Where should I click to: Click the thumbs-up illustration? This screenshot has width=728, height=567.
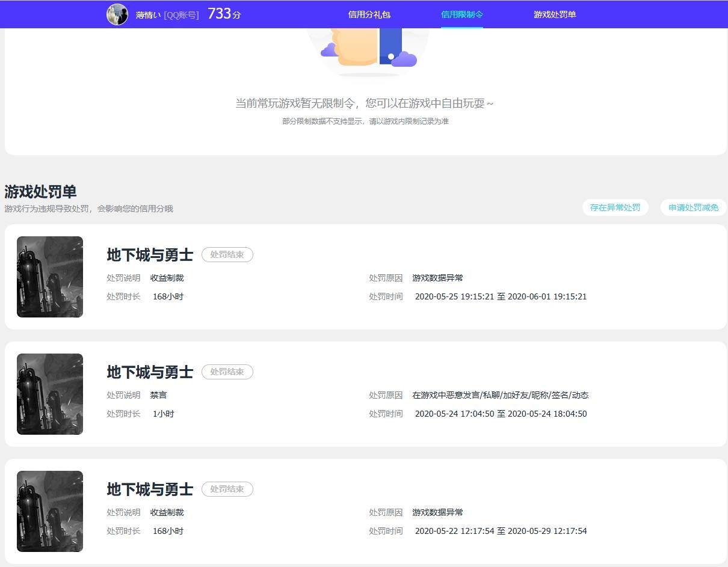[368, 52]
